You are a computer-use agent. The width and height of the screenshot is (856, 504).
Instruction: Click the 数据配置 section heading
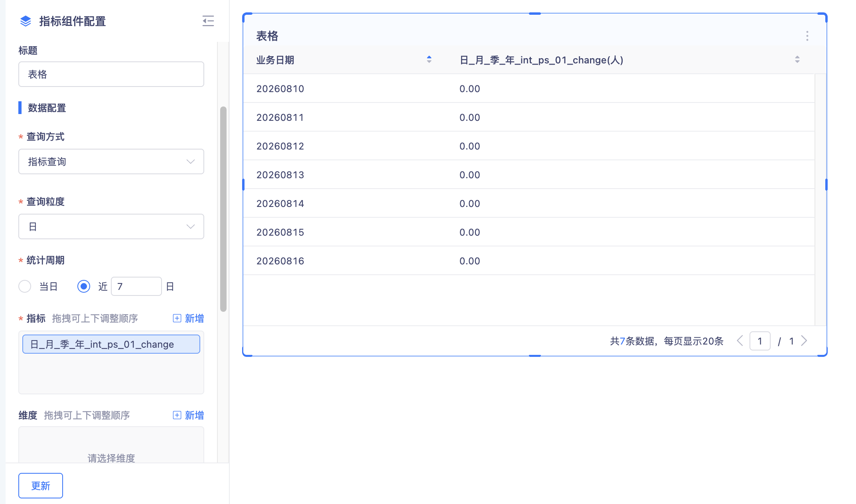[47, 108]
